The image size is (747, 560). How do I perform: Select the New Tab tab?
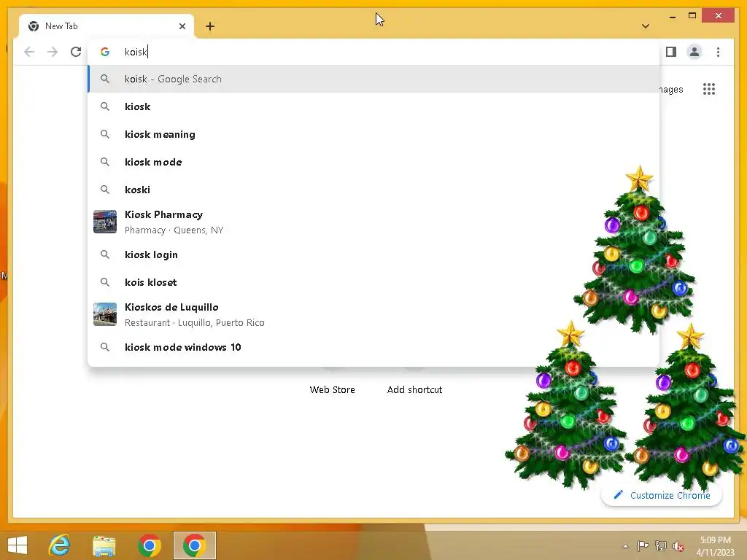tap(107, 26)
